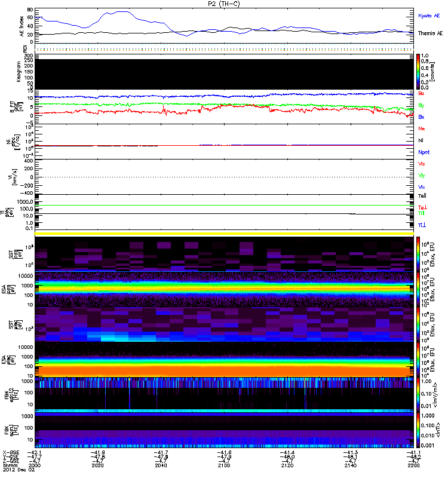448x478 pixels.
Task: Click inside the black Keogram panel
Action: tap(224, 74)
